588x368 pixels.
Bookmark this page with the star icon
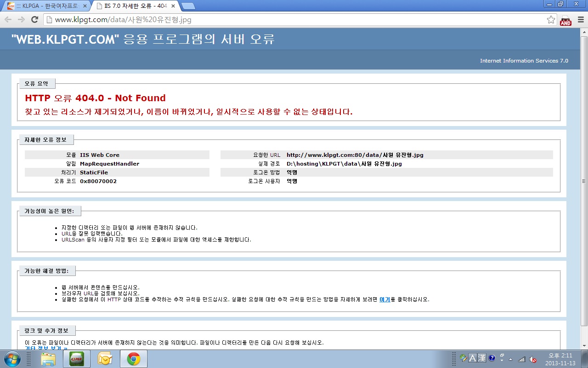coord(551,20)
